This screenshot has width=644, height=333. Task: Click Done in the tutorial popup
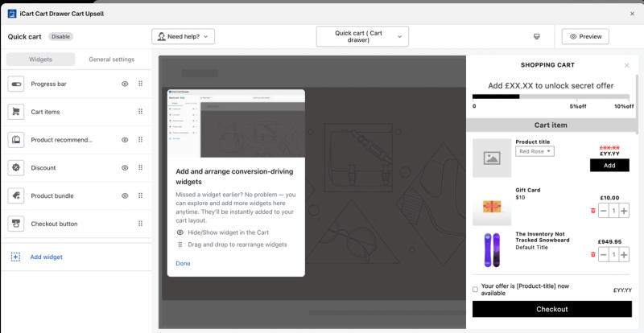184,264
